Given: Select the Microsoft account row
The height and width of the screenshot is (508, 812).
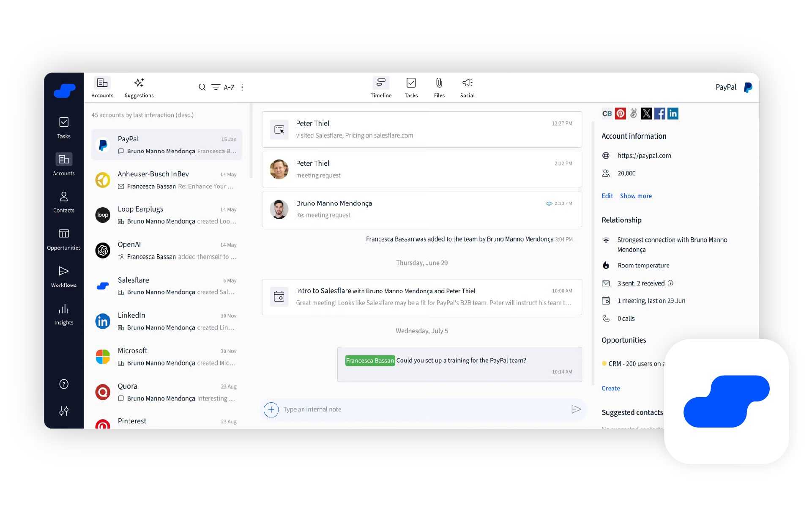Looking at the screenshot, I should coord(167,357).
